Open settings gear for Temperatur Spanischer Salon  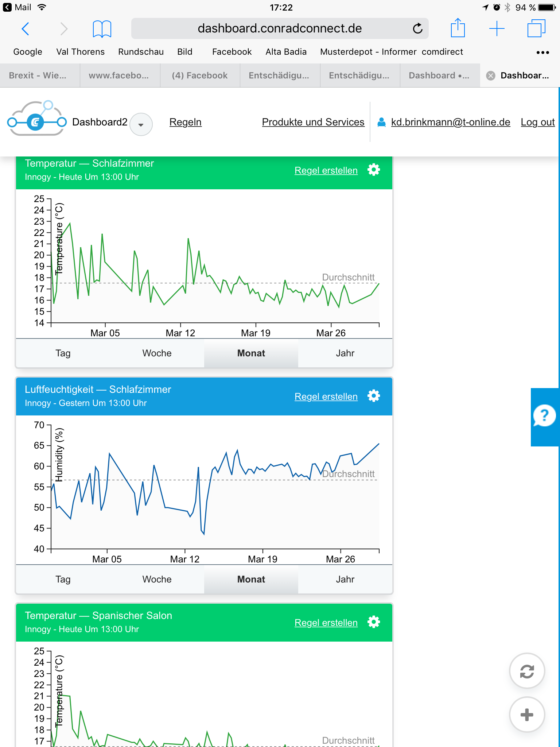374,622
